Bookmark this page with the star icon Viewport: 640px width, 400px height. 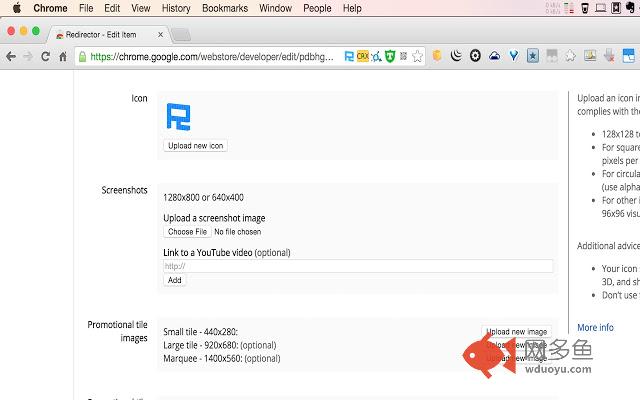[x=417, y=56]
